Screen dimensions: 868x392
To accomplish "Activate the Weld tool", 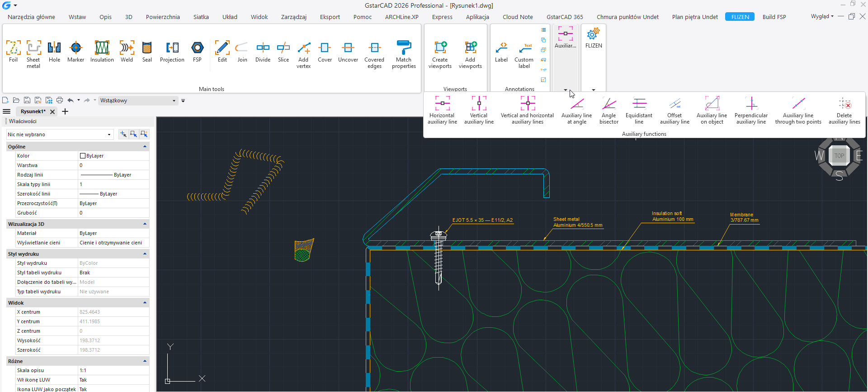I will 127,51.
